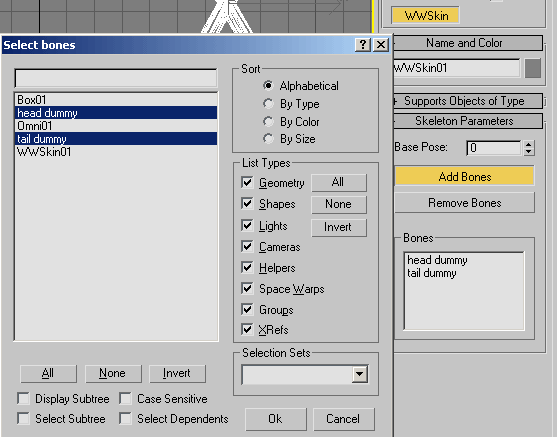Confirm bone selection with Ok

pos(276,419)
